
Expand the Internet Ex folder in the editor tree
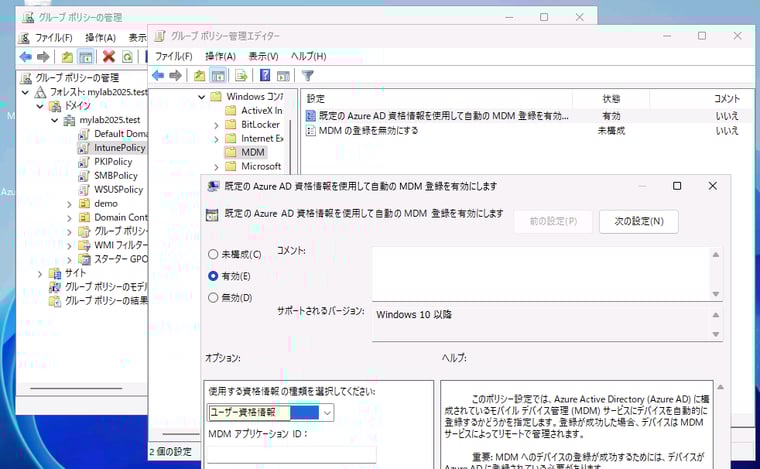216,140
